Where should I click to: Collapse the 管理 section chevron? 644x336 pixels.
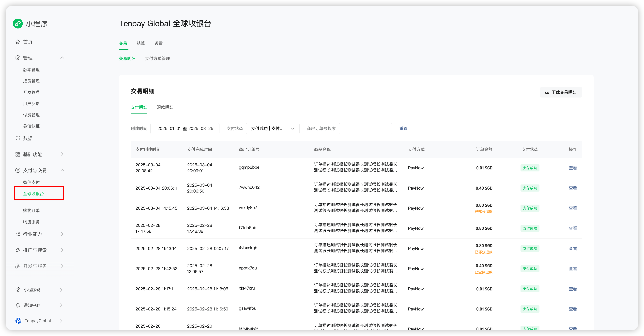pyautogui.click(x=62, y=58)
